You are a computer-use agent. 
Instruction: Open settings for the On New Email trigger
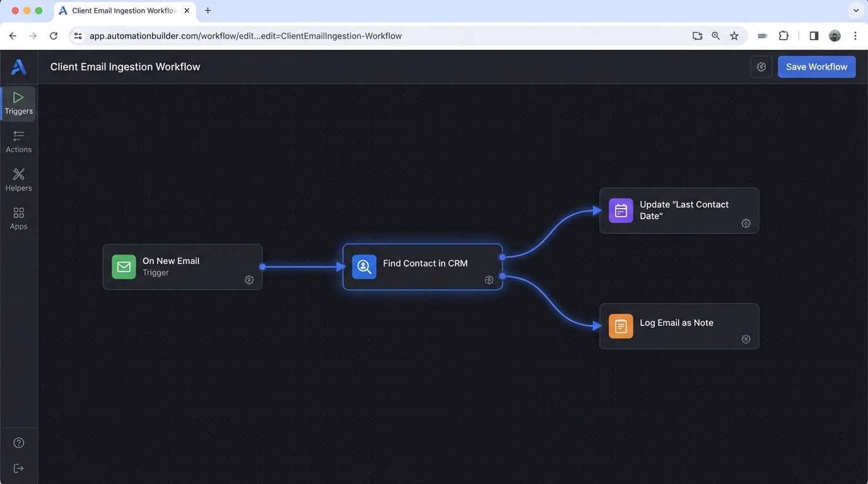249,280
